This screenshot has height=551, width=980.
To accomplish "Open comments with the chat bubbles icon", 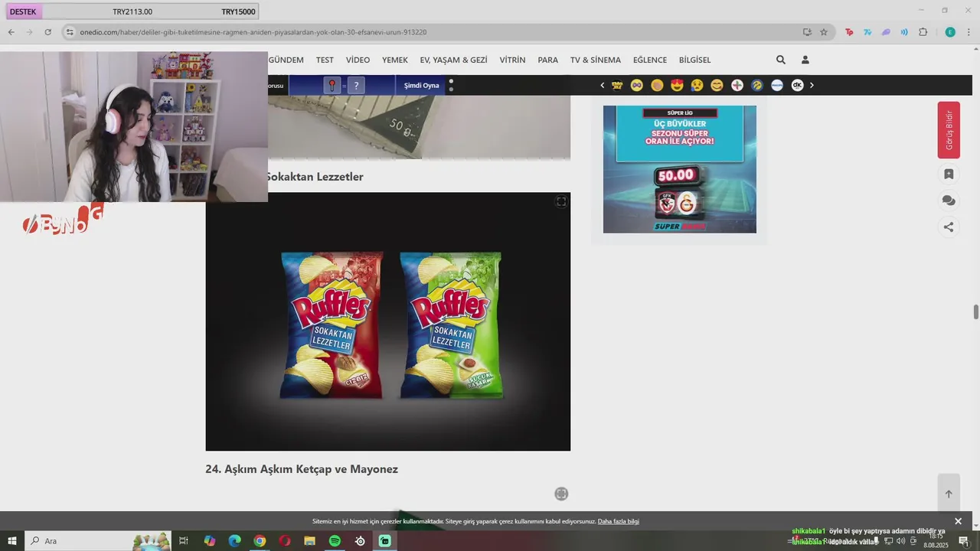I will pos(949,201).
